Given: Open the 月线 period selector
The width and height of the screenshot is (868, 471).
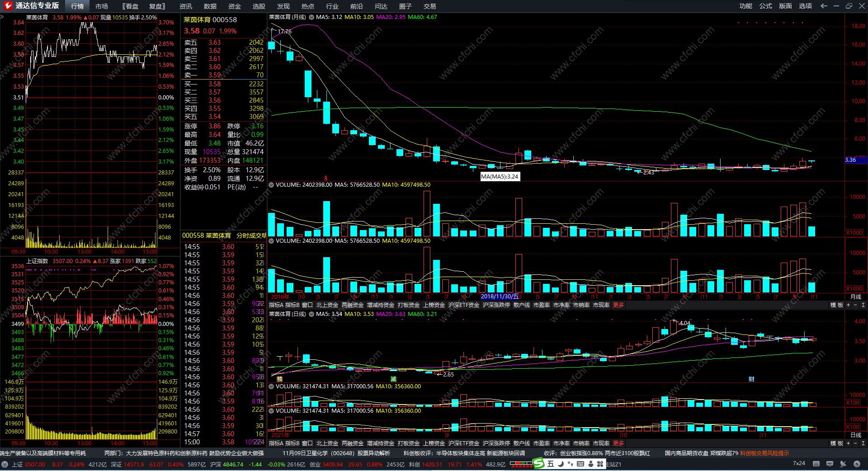Looking at the screenshot, I should pyautogui.click(x=856, y=297).
